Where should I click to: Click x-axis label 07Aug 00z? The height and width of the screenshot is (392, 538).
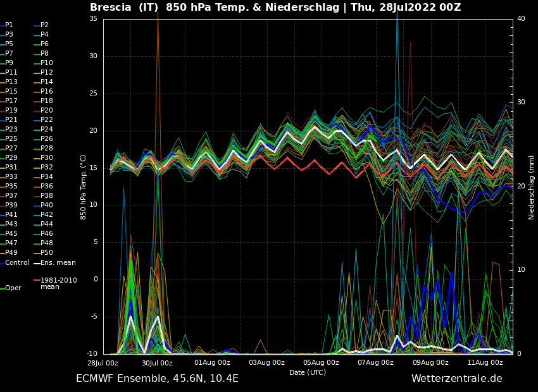pyautogui.click(x=376, y=362)
